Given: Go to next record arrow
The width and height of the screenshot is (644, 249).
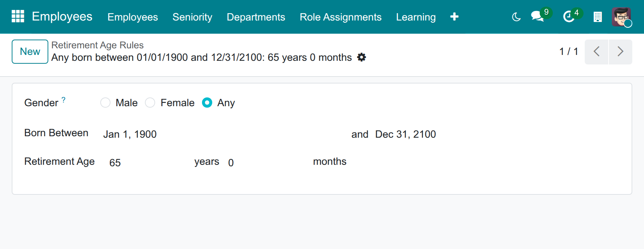Looking at the screenshot, I should (620, 52).
